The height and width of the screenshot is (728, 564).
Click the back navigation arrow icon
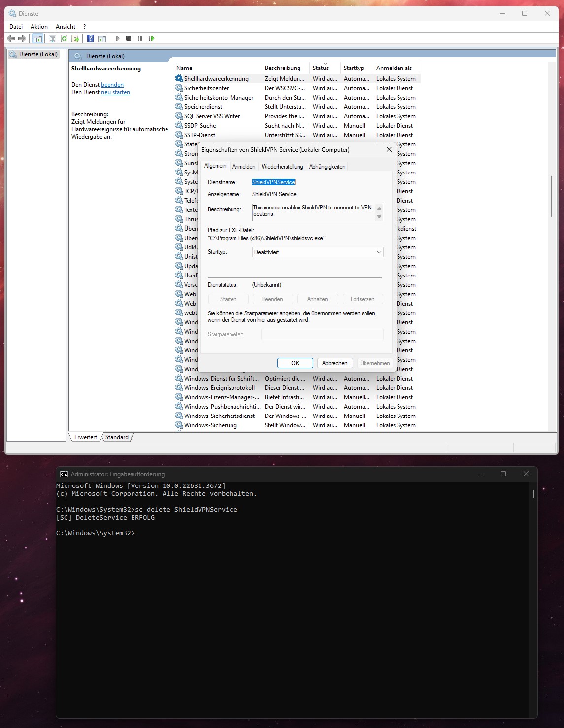[11, 38]
